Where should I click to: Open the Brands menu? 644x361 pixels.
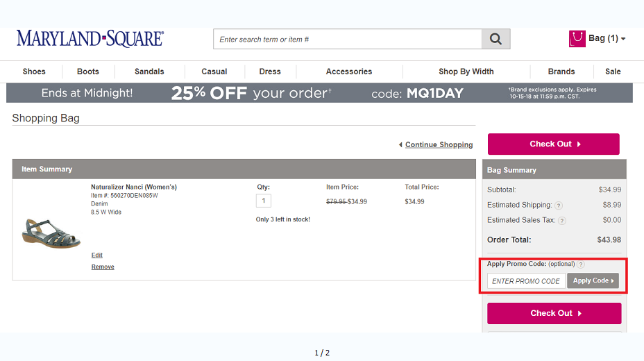pos(561,72)
